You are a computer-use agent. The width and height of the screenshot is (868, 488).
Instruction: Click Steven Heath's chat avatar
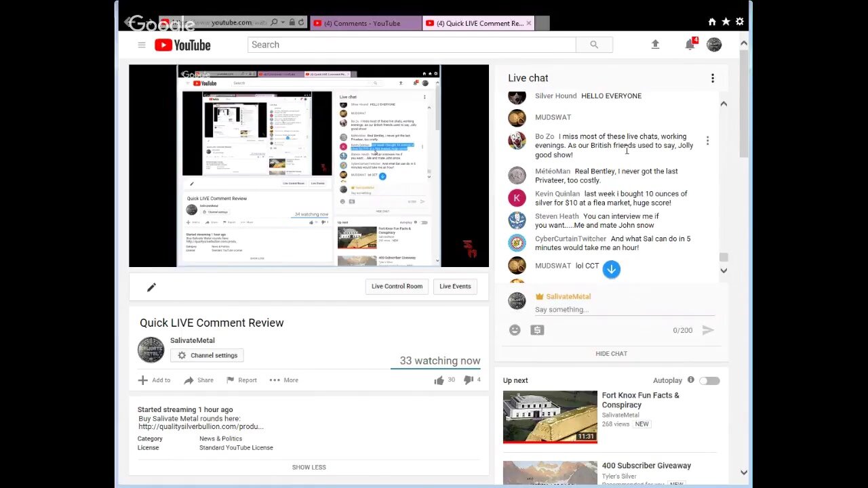point(517,220)
